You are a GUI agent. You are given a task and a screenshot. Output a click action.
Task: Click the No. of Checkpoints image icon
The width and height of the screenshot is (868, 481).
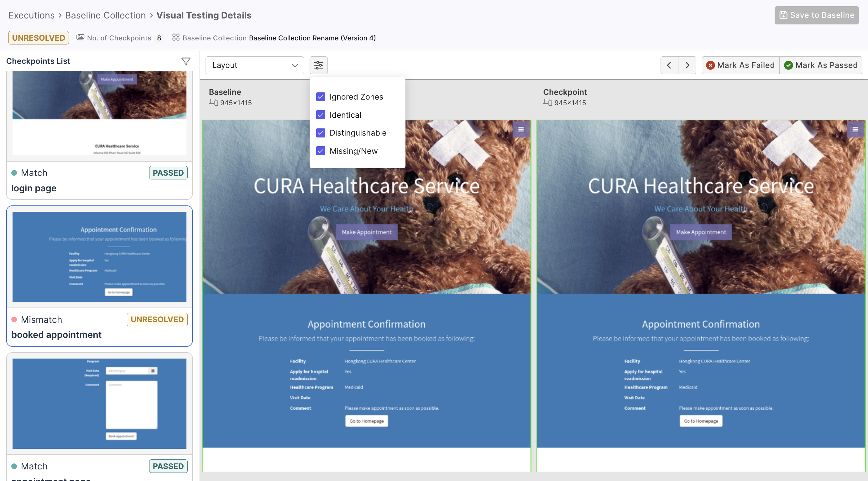point(80,37)
